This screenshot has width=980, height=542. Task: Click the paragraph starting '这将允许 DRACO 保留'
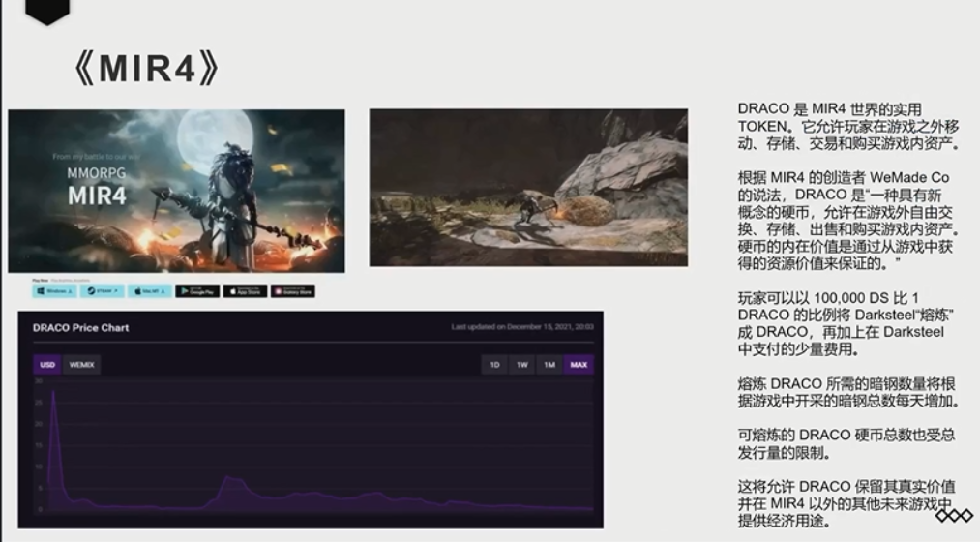click(846, 503)
